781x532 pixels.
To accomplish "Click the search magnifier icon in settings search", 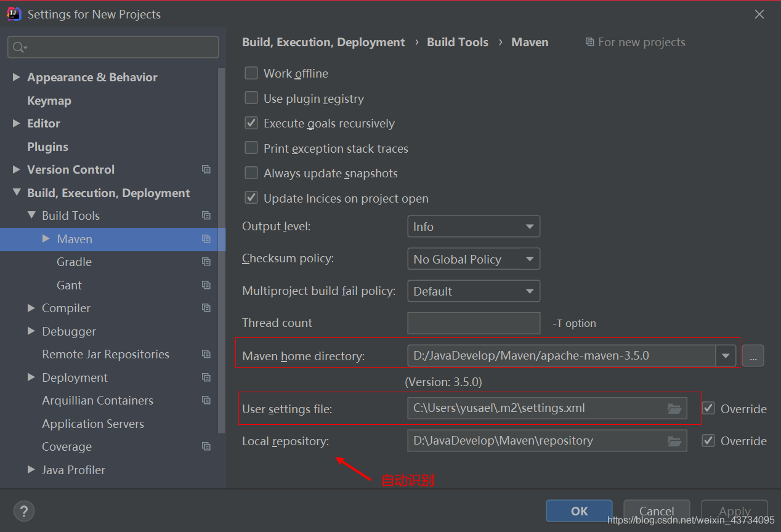I will tap(20, 47).
